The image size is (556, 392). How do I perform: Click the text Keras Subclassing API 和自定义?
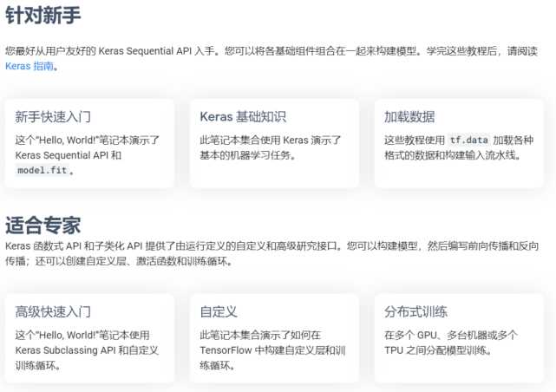point(87,350)
